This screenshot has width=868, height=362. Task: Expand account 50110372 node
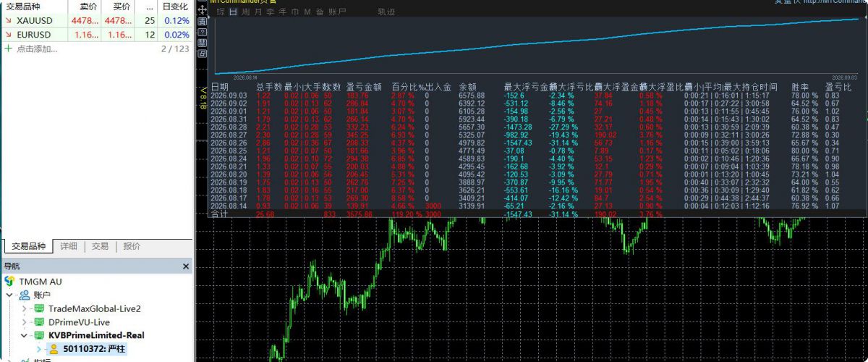point(38,349)
